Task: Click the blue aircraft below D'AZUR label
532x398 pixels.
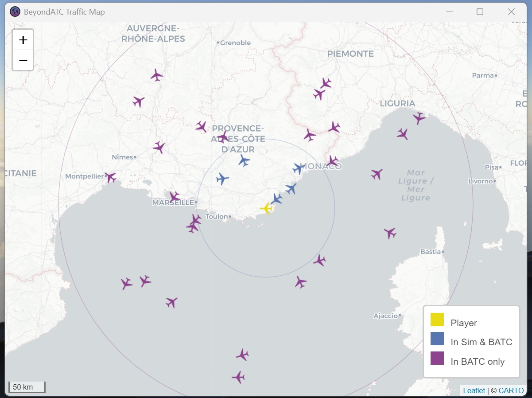Action: (x=244, y=160)
